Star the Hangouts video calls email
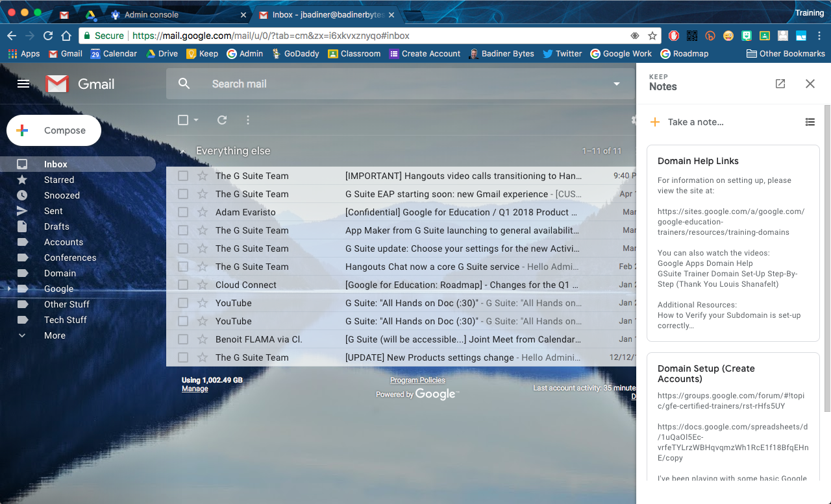Image resolution: width=831 pixels, height=504 pixels. click(203, 176)
